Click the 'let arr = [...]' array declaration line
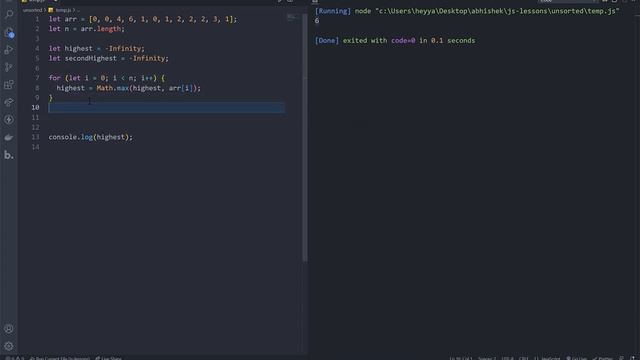This screenshot has width=640, height=360. (x=143, y=19)
